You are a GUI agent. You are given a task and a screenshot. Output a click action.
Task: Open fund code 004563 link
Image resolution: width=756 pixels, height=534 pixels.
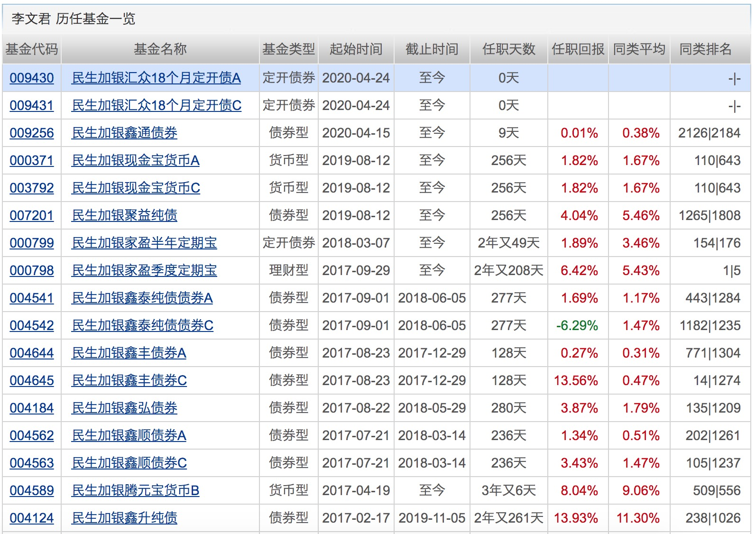point(32,463)
